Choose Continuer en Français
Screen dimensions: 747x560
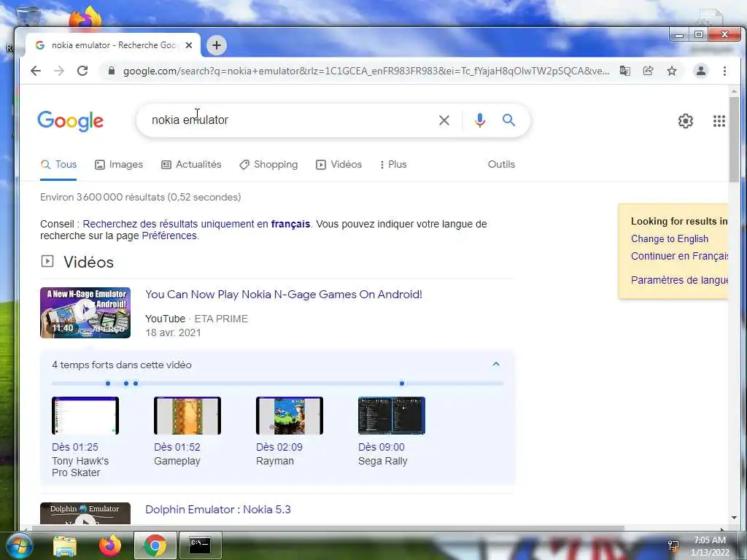679,256
